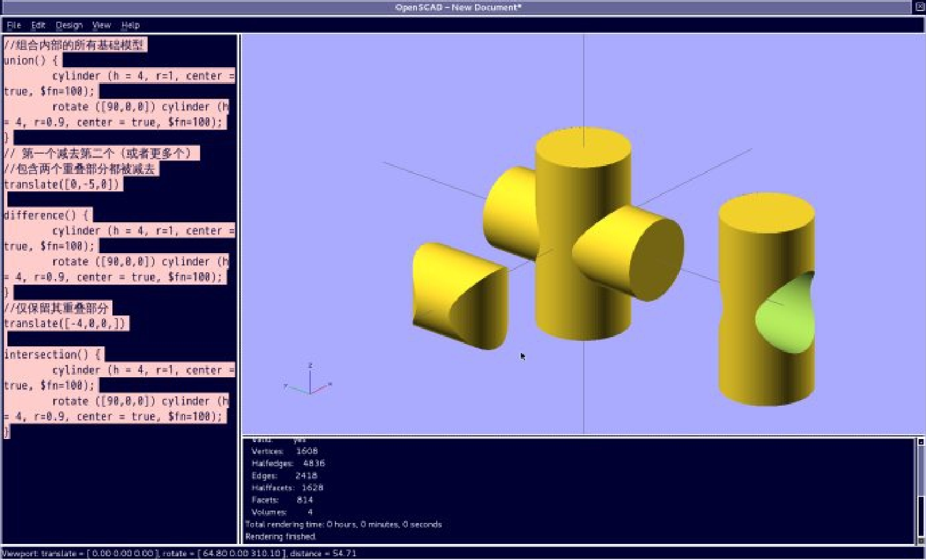Open the View menu

pos(101,25)
